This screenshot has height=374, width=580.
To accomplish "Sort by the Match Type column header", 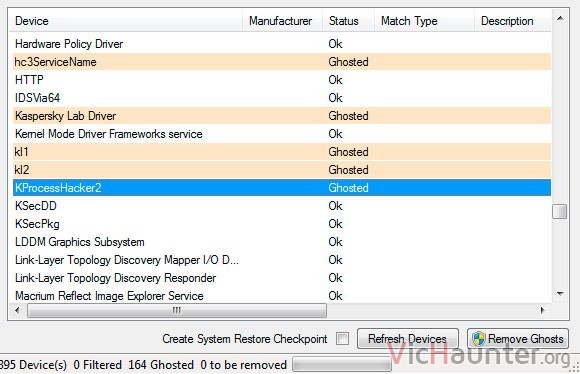I will [x=424, y=21].
